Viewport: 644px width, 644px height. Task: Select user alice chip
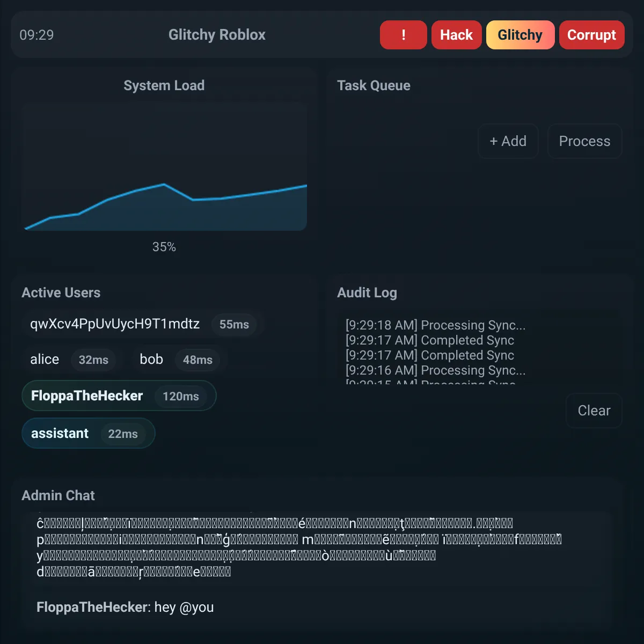click(70, 360)
